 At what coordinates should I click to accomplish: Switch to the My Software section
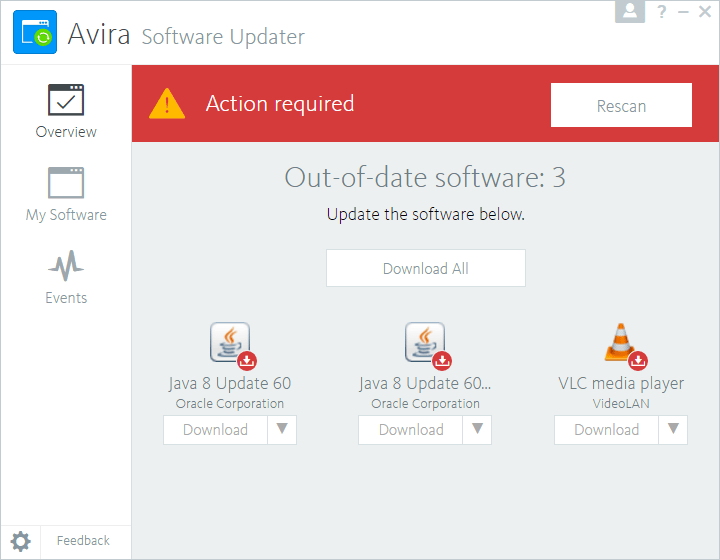click(66, 195)
